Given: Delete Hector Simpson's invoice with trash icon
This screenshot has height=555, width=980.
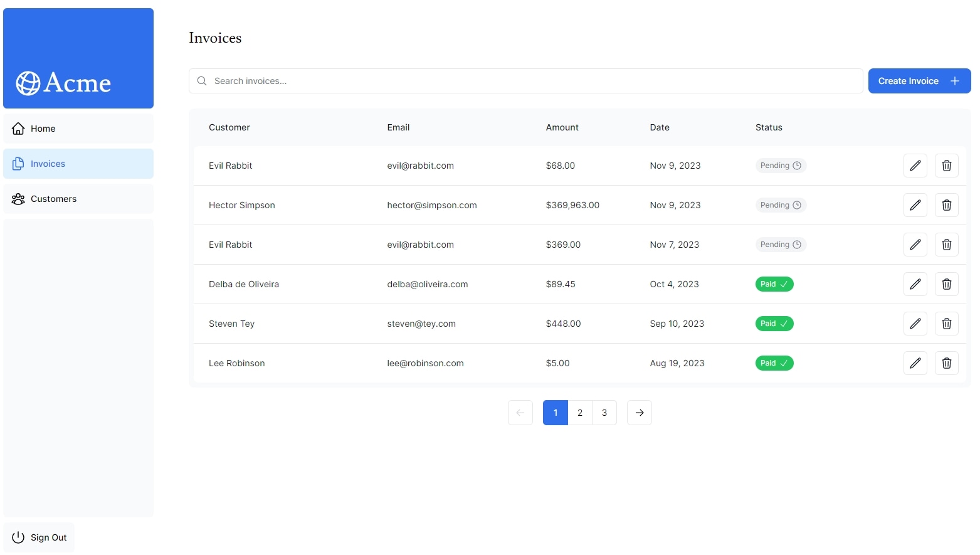Looking at the screenshot, I should pyautogui.click(x=947, y=205).
